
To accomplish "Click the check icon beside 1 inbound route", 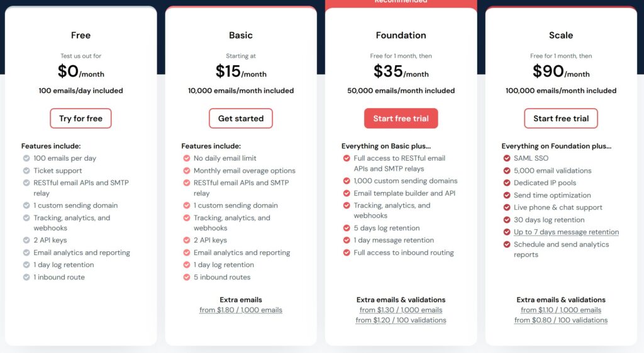I will click(26, 277).
